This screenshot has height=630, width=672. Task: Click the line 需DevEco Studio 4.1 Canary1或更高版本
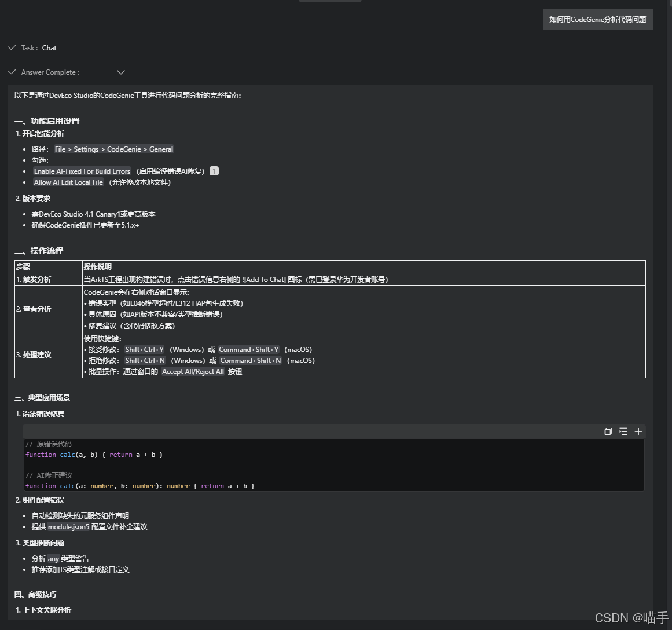click(93, 214)
